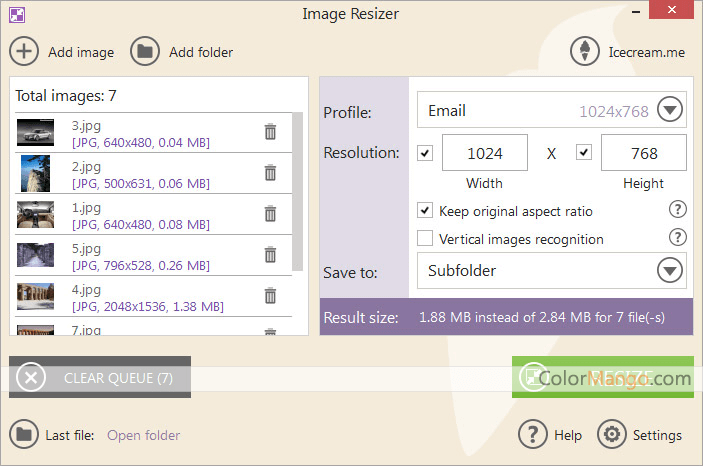Click the help icon beside Keep original aspect ratio

(x=678, y=210)
